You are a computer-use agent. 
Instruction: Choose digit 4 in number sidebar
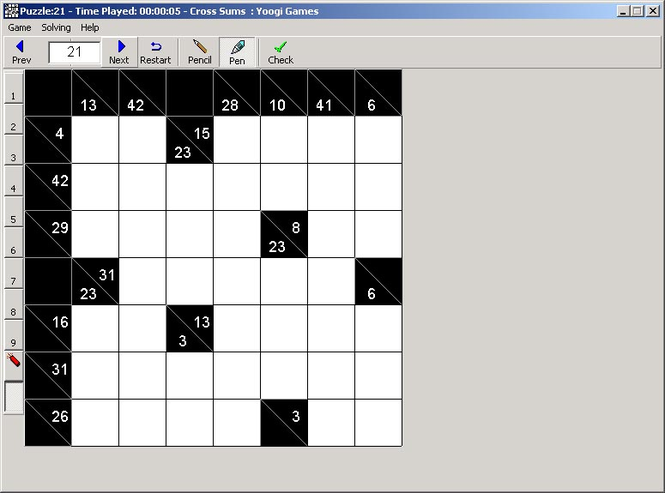point(13,188)
